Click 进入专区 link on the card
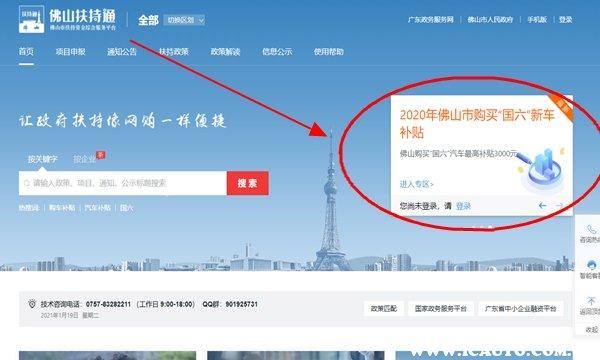 point(416,184)
